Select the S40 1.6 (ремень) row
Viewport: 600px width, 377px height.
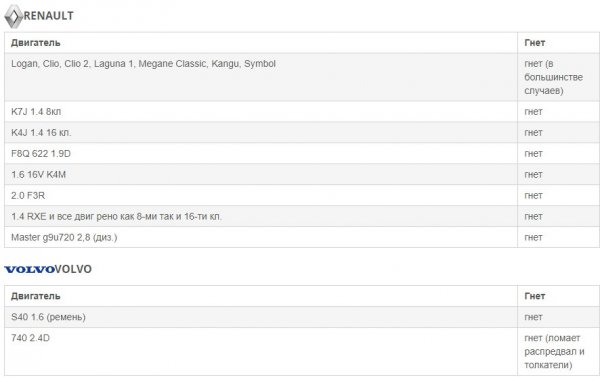pos(302,317)
